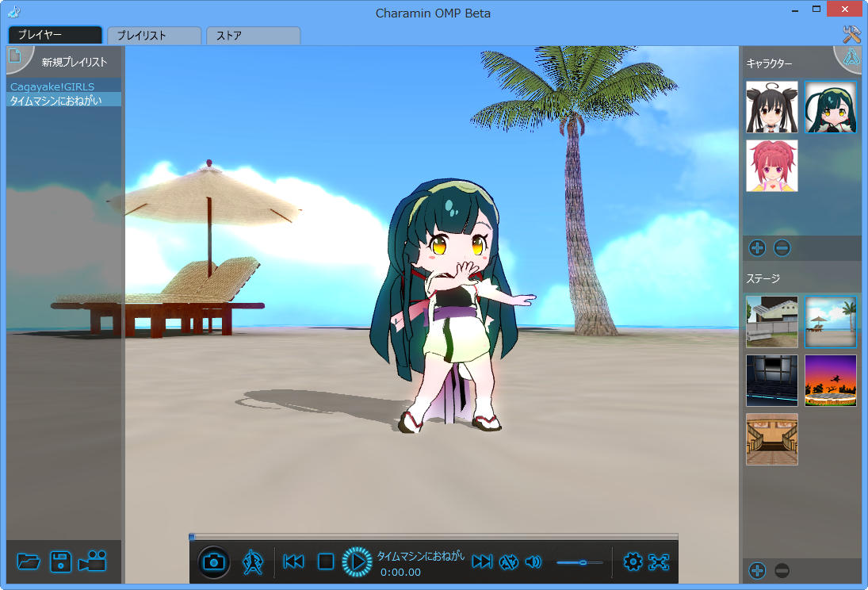Mute the audio with the speaker icon
Viewport: 868px width, 590px height.
(x=533, y=562)
